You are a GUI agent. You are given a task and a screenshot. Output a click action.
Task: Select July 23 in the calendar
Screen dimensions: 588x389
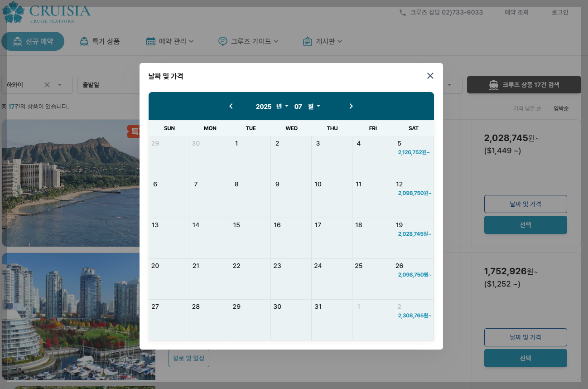tap(291, 279)
